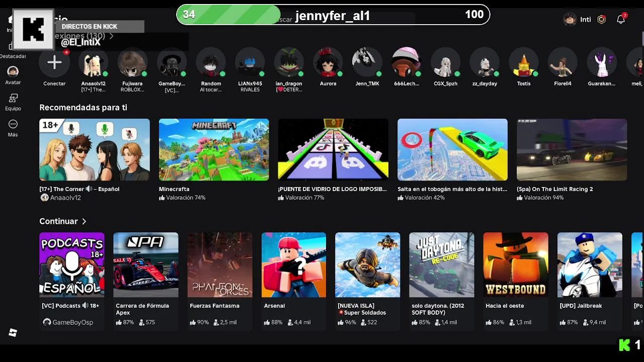Open zz_dayday friend avatar
This screenshot has width=644, height=362.
(x=485, y=62)
